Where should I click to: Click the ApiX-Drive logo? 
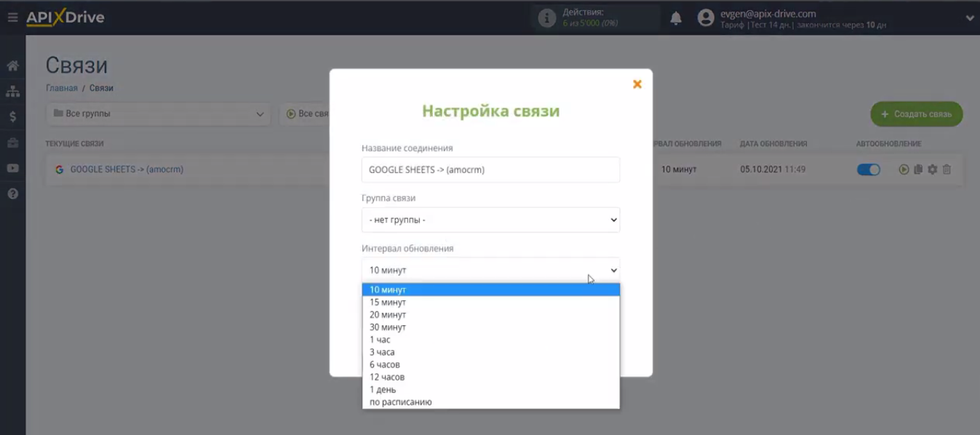coord(65,17)
